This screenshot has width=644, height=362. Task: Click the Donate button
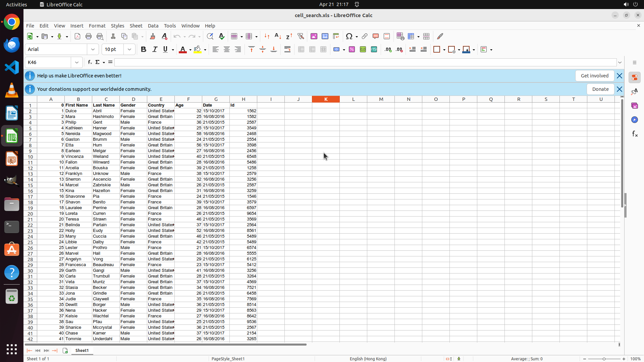[x=600, y=89]
